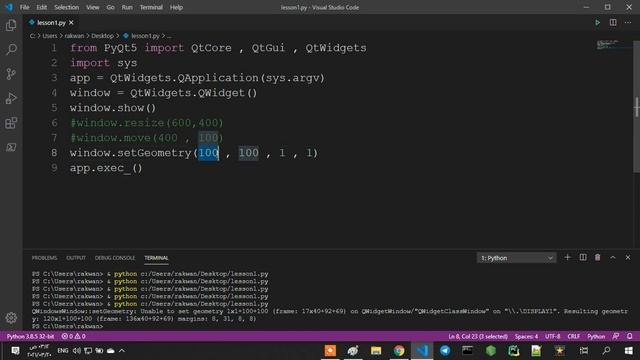Image resolution: width=640 pixels, height=360 pixels.
Task: Open Windows Start button in taskbar
Action: point(629,351)
